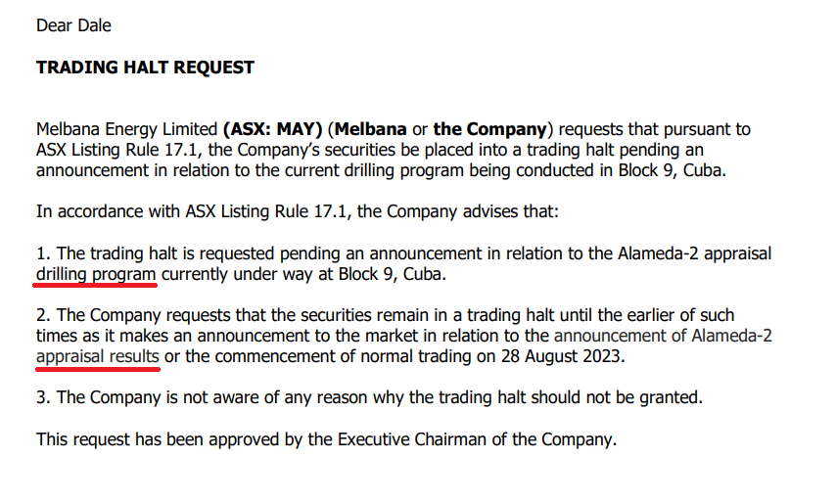
Task: Click the '28 August 2023' date
Action: tap(563, 356)
